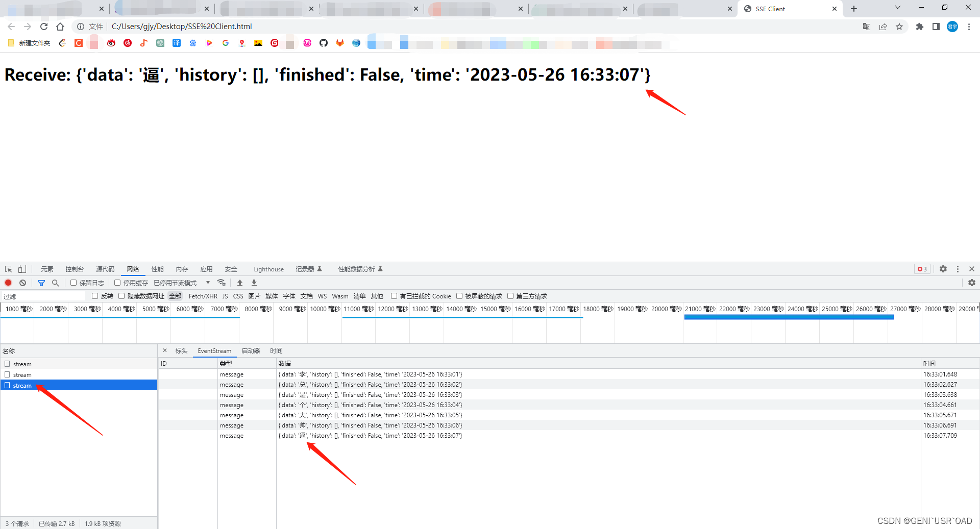Click the translate icon in the address bar
980x529 pixels.
click(867, 27)
